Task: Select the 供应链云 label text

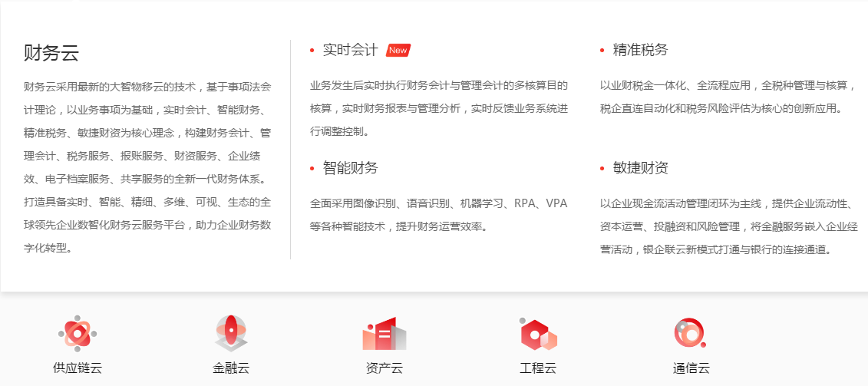Action: (78, 368)
